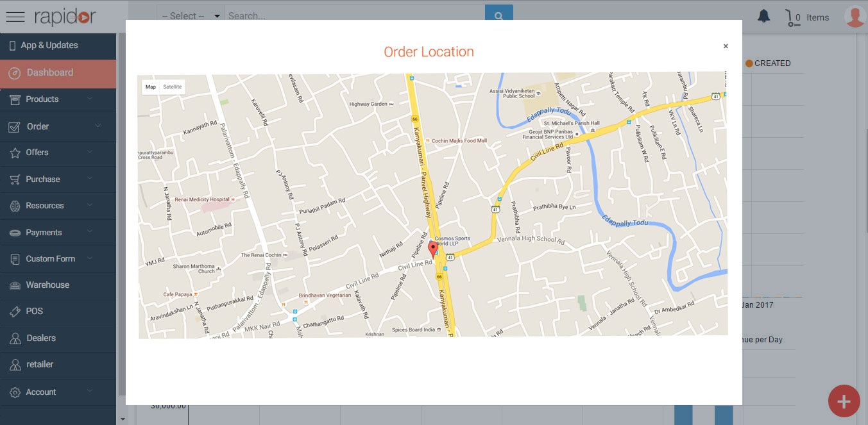This screenshot has width=868, height=425.
Task: Open Dashboard menu item
Action: point(58,73)
